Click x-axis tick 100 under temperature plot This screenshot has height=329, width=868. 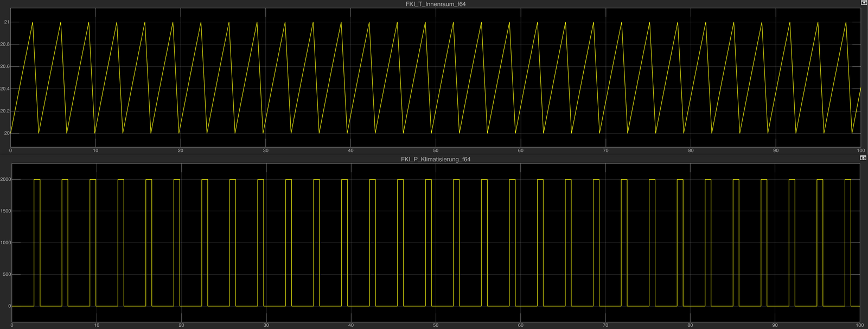860,150
